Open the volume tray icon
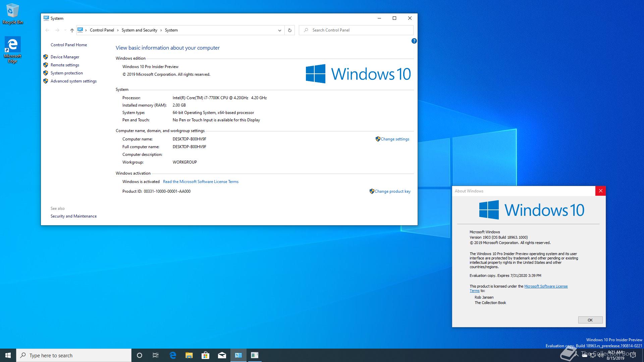This screenshot has width=644, height=362. coord(601,356)
